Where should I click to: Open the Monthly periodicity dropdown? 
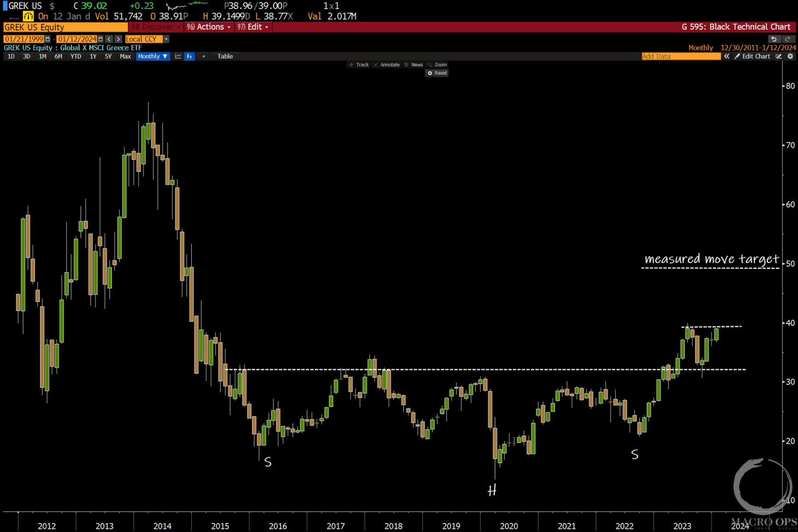[x=153, y=56]
